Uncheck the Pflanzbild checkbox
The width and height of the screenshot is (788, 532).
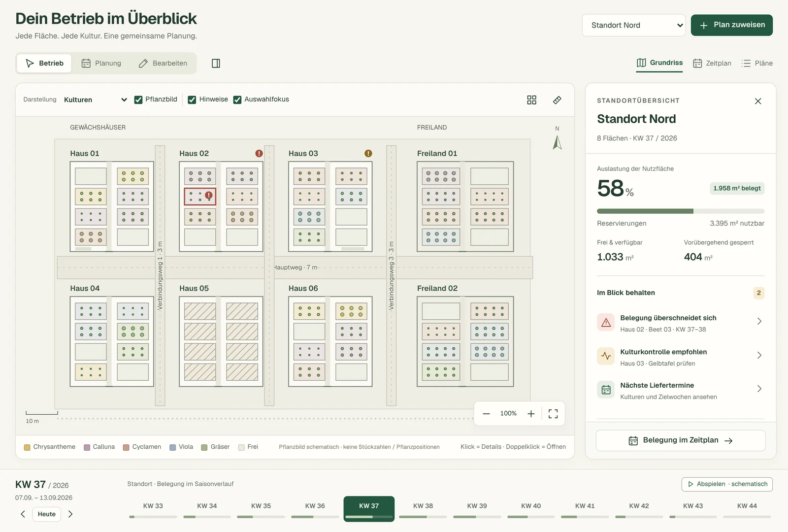[138, 100]
